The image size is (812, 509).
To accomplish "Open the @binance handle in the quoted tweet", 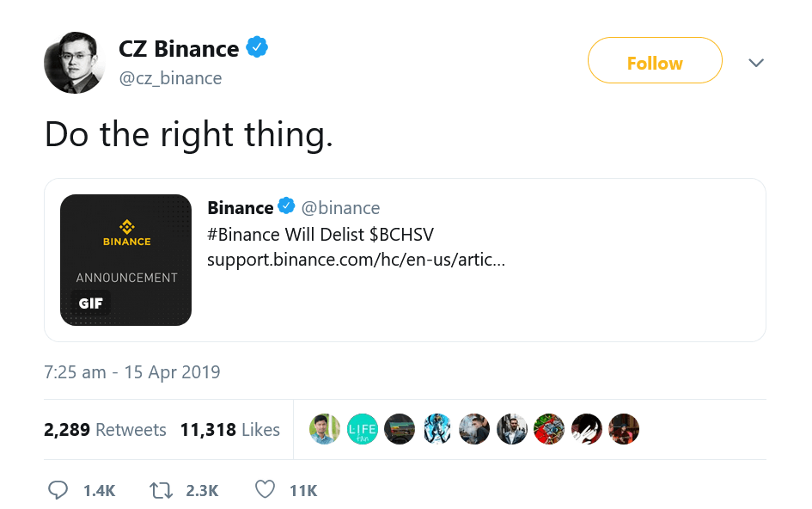I will point(343,206).
